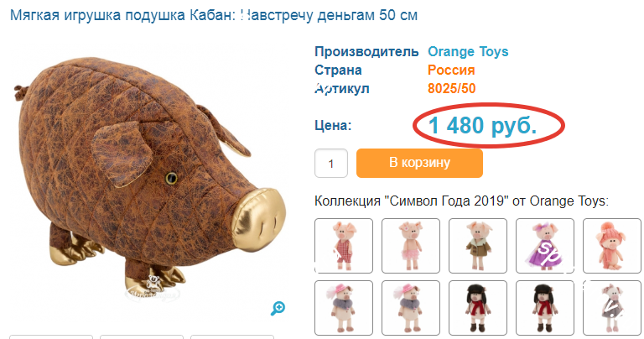Select the pig in olive coat thumbnail
The width and height of the screenshot is (644, 339).
(x=478, y=246)
